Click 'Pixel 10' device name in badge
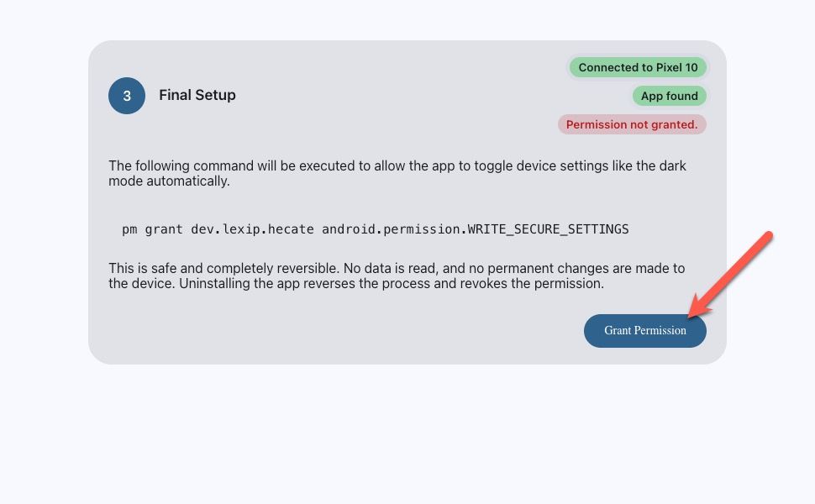The height and width of the screenshot is (504, 815). (676, 67)
